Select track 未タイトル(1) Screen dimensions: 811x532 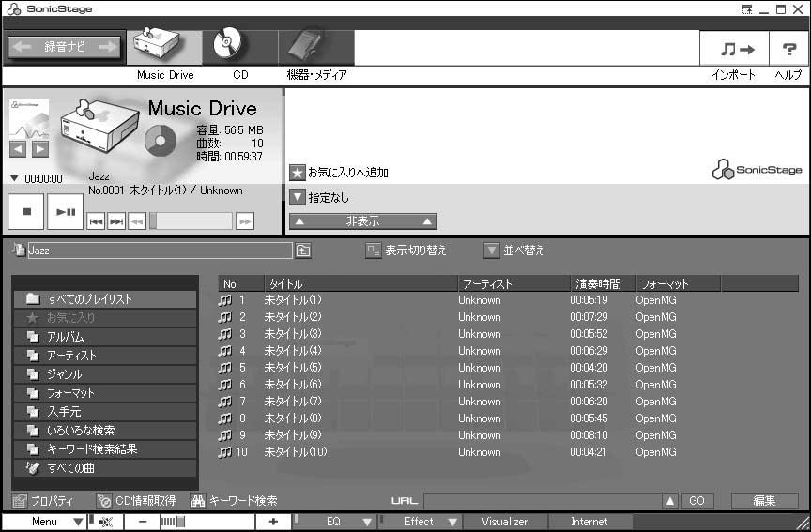pos(293,300)
